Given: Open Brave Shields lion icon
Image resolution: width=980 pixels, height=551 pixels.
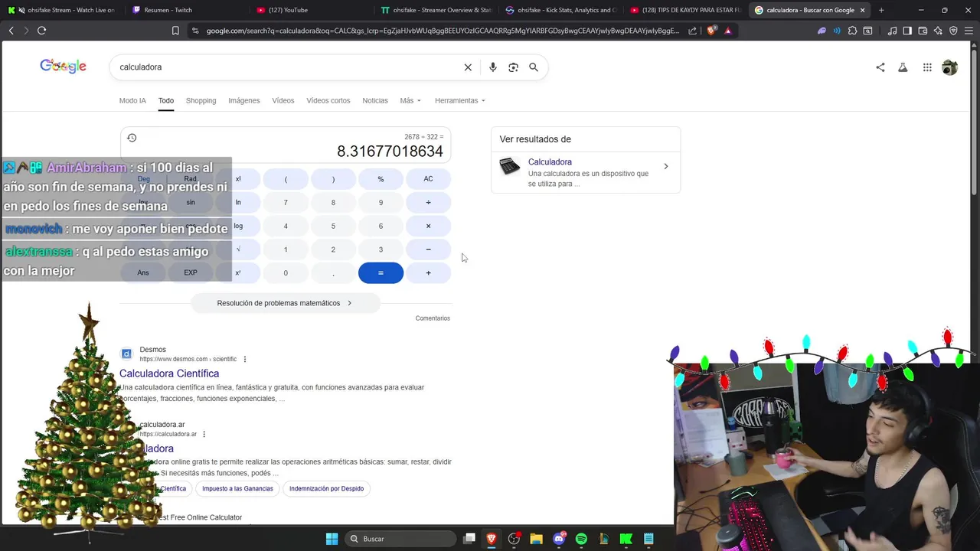Looking at the screenshot, I should pyautogui.click(x=712, y=31).
